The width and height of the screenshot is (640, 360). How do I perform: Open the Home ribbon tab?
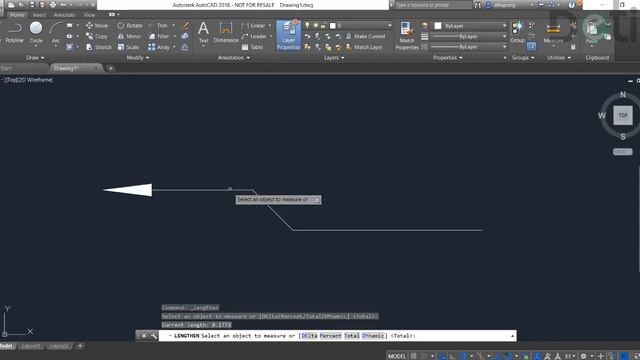(x=17, y=15)
